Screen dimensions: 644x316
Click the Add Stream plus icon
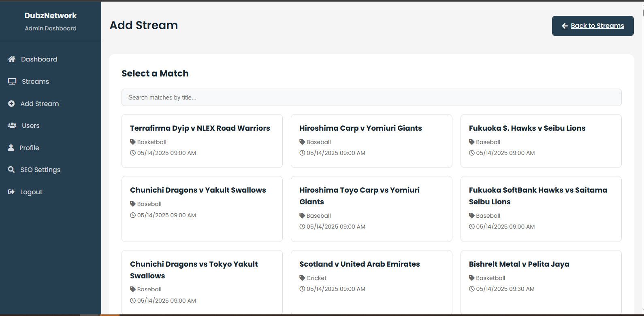[x=11, y=104]
